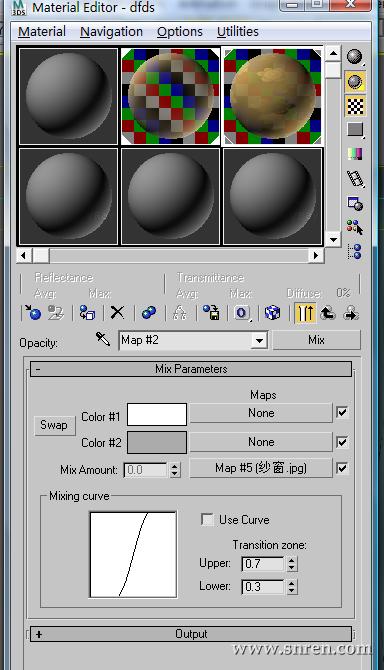This screenshot has height=670, width=384.
Task: Click the Sample Type sphere icon
Action: click(355, 57)
